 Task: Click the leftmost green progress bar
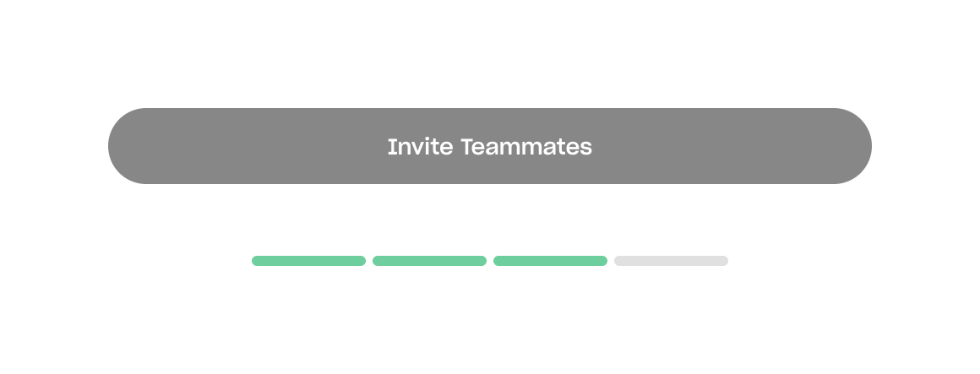click(308, 261)
